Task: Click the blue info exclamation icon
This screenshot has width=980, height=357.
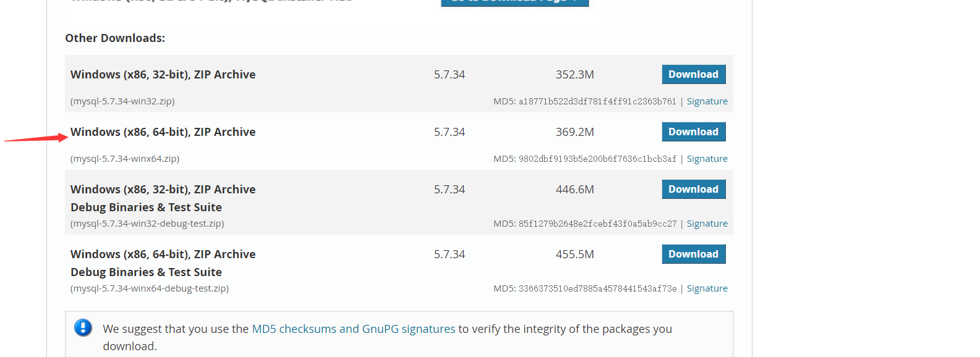Action: [x=83, y=327]
